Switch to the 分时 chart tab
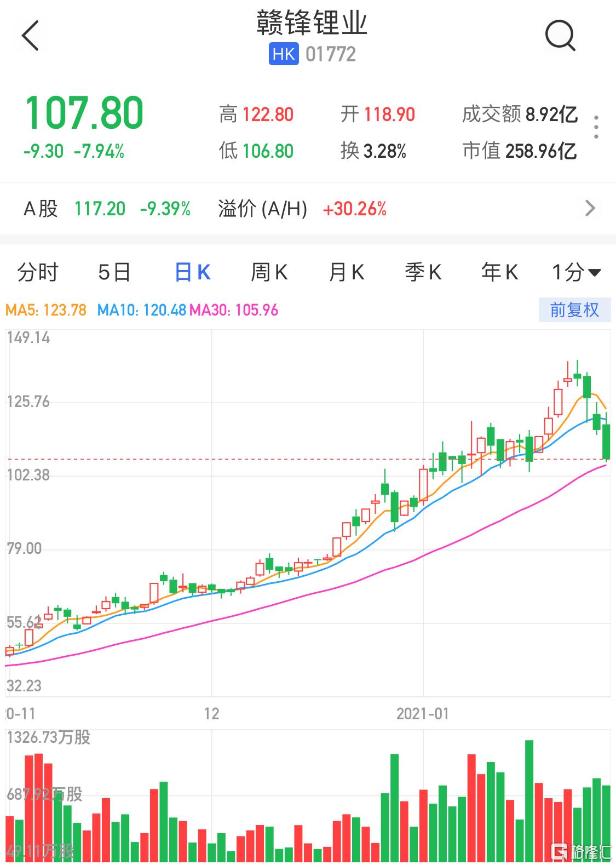Screen dimensions: 616x865 tap(38, 272)
